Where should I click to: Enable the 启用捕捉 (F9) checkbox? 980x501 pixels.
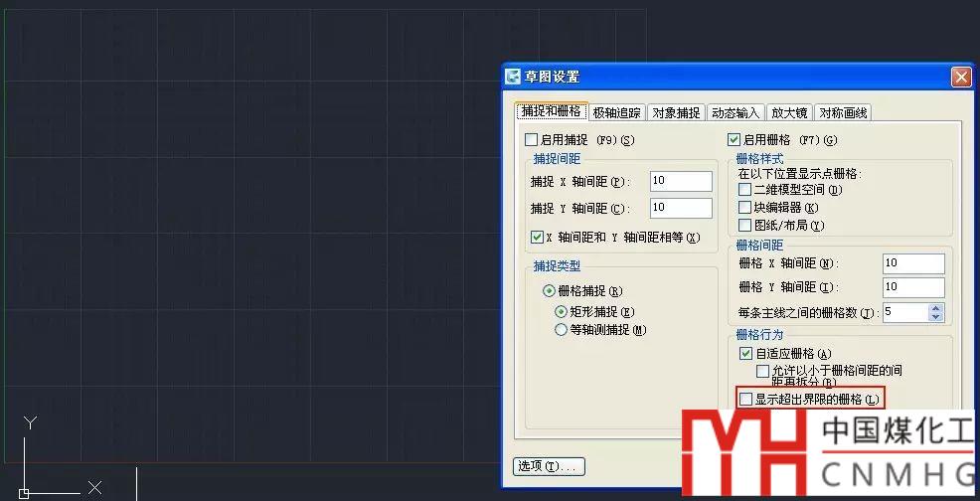coord(532,140)
